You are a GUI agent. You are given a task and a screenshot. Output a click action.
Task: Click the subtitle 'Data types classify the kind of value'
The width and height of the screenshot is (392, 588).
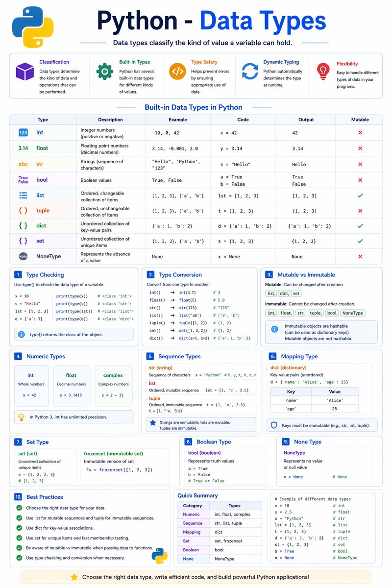pyautogui.click(x=202, y=43)
